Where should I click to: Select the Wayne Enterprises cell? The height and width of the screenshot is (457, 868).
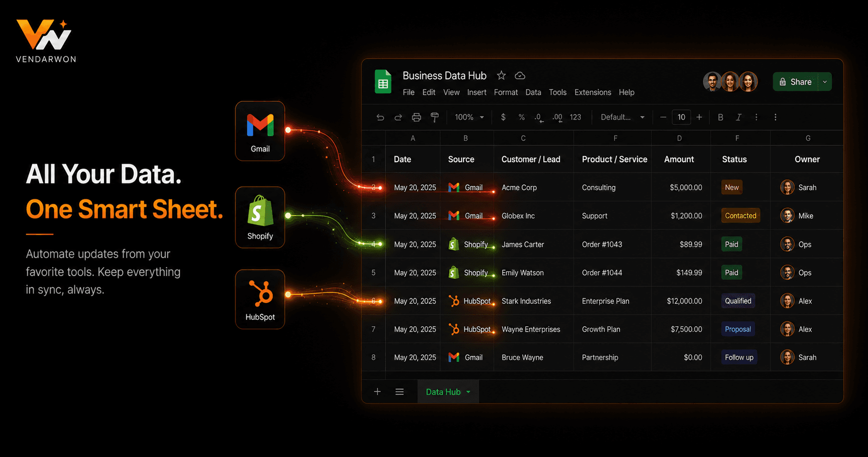tap(534, 329)
